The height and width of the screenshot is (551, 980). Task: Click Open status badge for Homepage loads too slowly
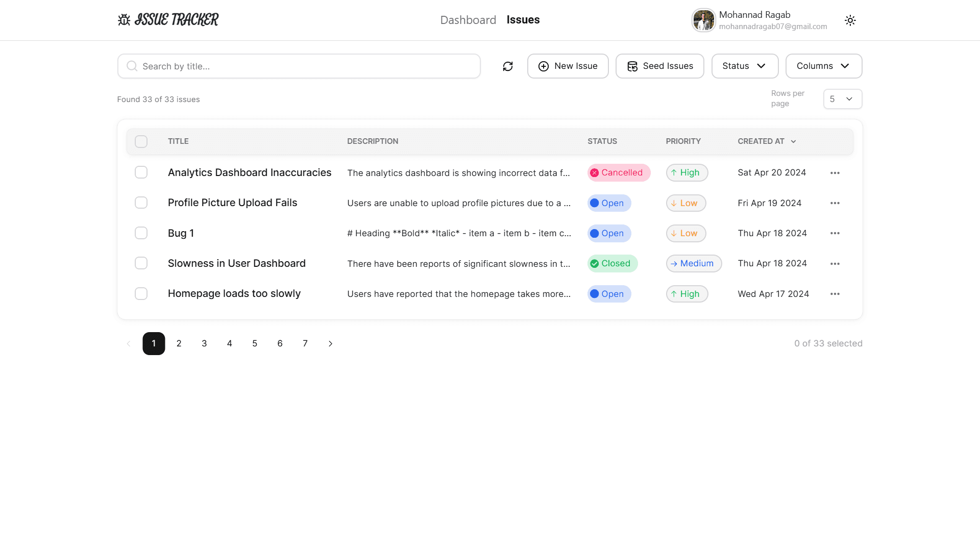(x=609, y=294)
